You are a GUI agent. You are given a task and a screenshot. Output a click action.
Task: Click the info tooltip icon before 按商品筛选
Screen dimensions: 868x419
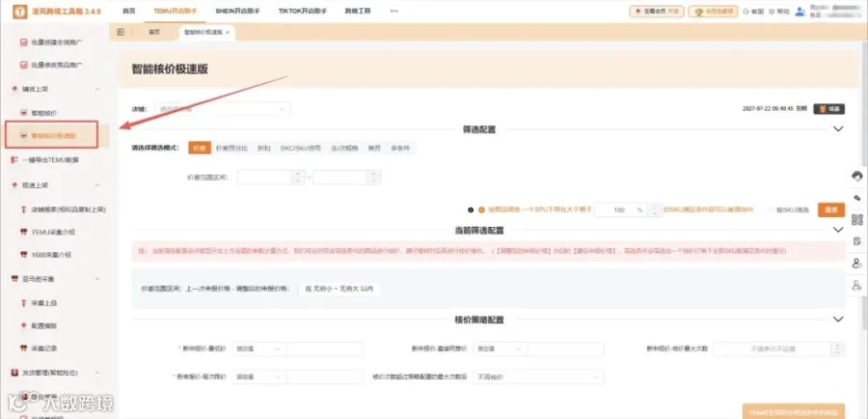click(x=471, y=210)
